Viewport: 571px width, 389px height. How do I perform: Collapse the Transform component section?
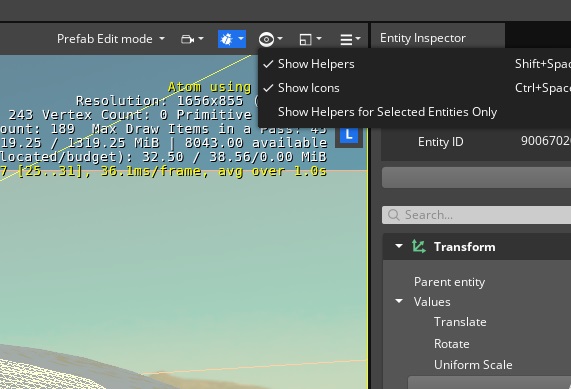point(399,246)
